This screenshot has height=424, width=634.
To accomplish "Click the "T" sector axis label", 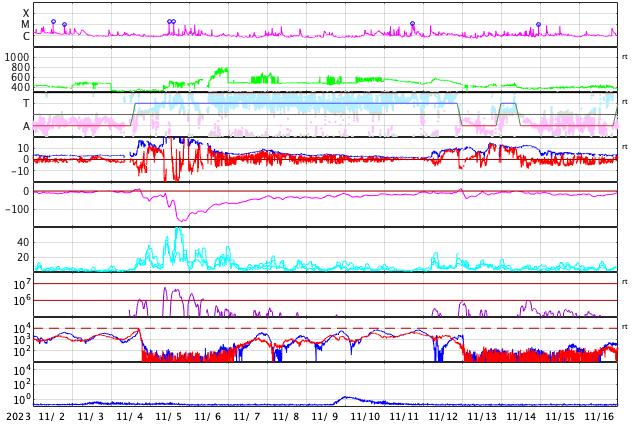I will [26, 103].
